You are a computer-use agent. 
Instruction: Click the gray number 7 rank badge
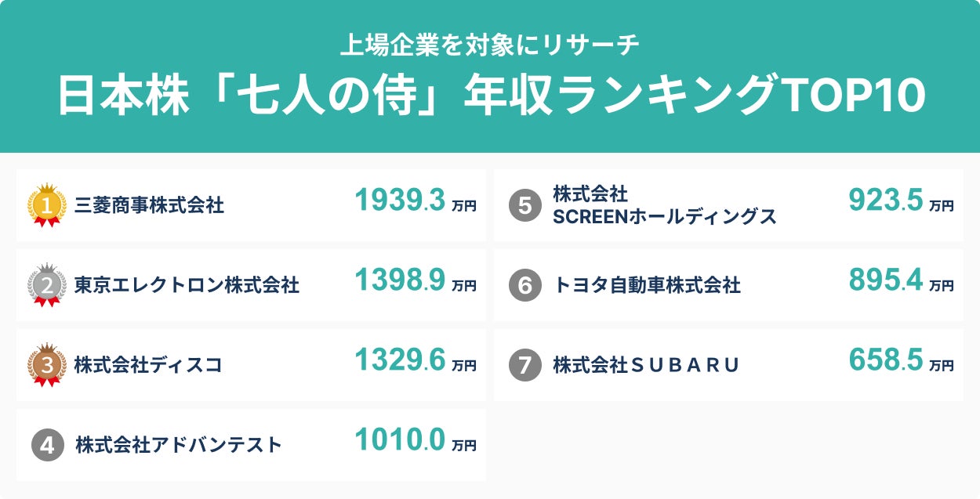pos(524,365)
